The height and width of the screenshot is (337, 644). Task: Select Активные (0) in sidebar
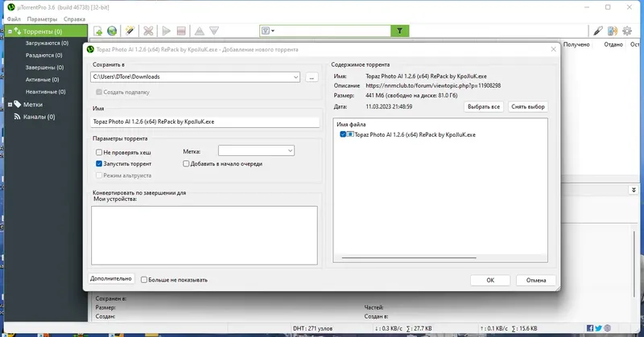pos(43,80)
